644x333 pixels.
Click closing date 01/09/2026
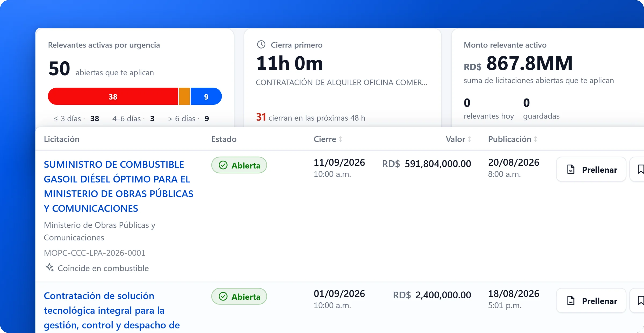coord(339,294)
